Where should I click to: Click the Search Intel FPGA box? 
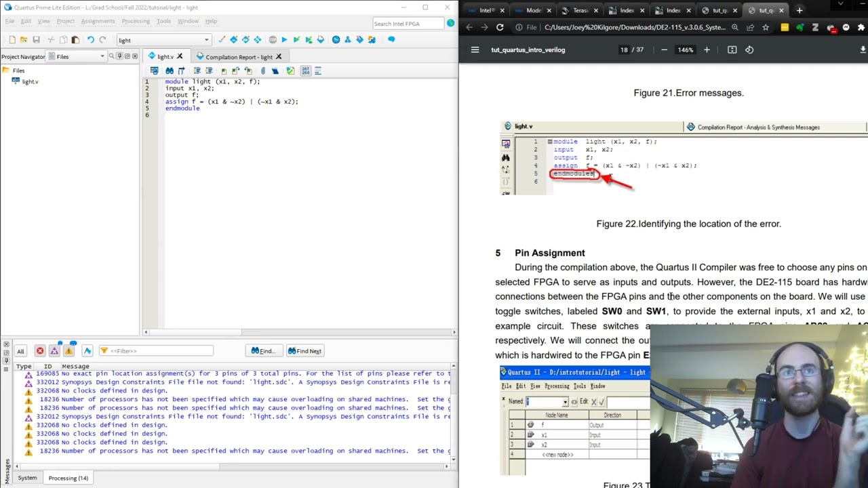pos(407,24)
